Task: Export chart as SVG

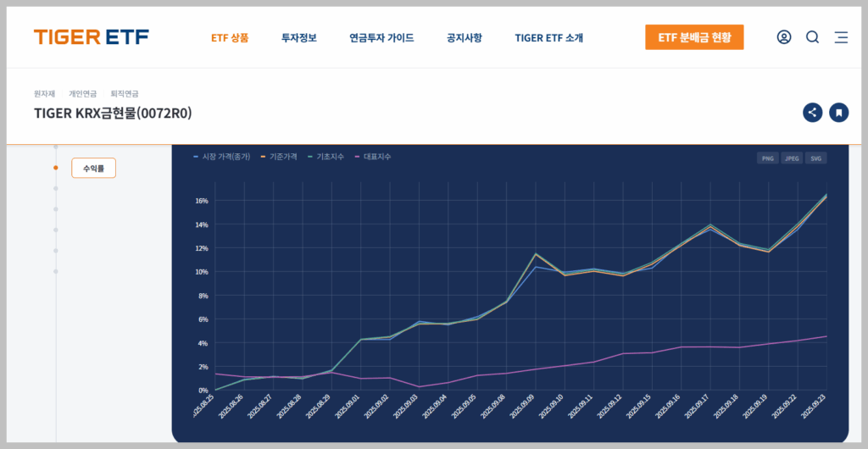Action: click(815, 158)
